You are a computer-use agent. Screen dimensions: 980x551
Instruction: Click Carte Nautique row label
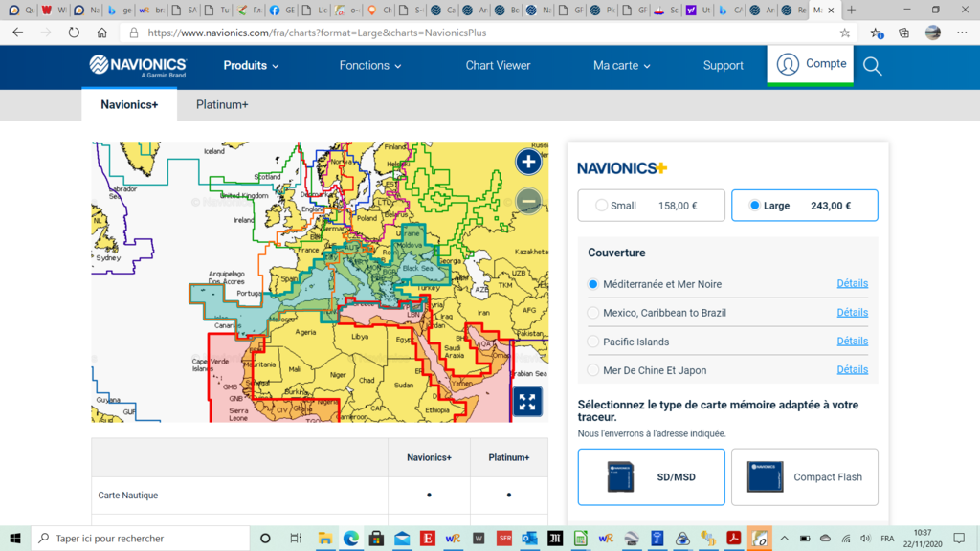[x=127, y=496]
